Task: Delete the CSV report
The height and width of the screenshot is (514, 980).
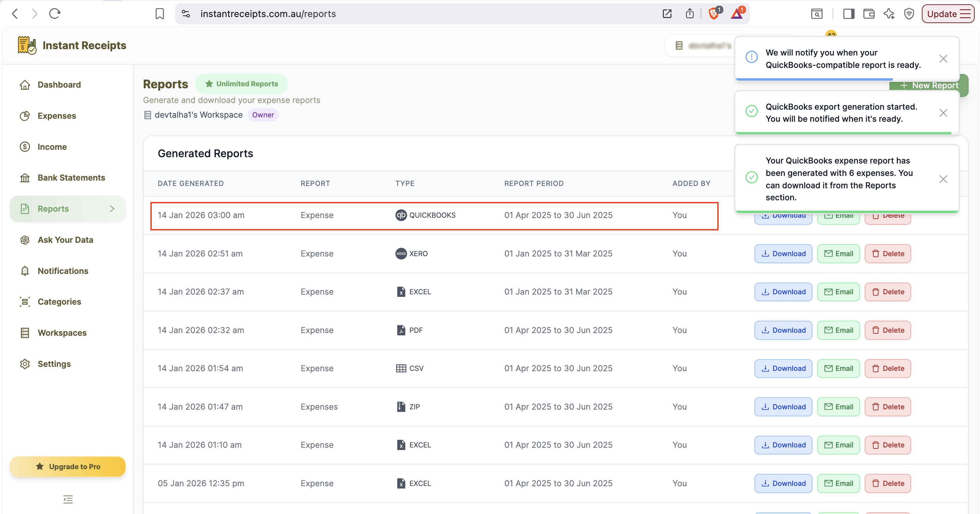Action: (x=888, y=368)
